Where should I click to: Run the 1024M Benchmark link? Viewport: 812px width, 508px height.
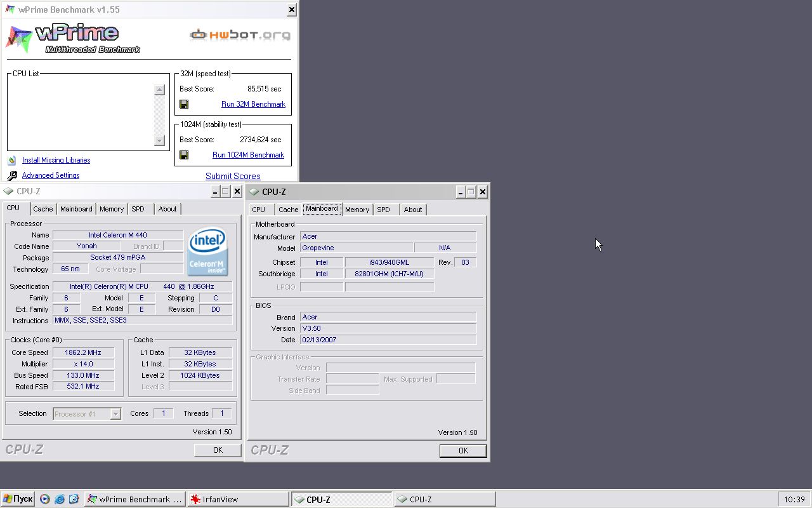tap(248, 155)
